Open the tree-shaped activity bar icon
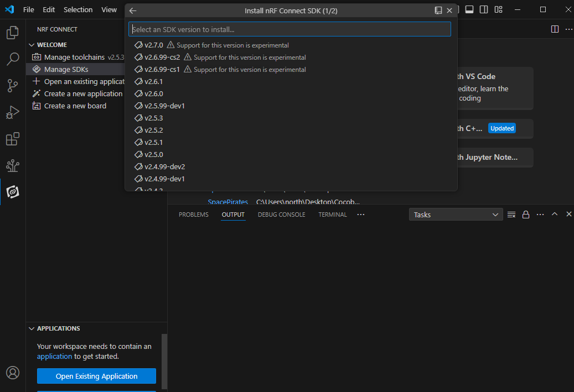Screen dimensions: 574x392 (x=13, y=166)
